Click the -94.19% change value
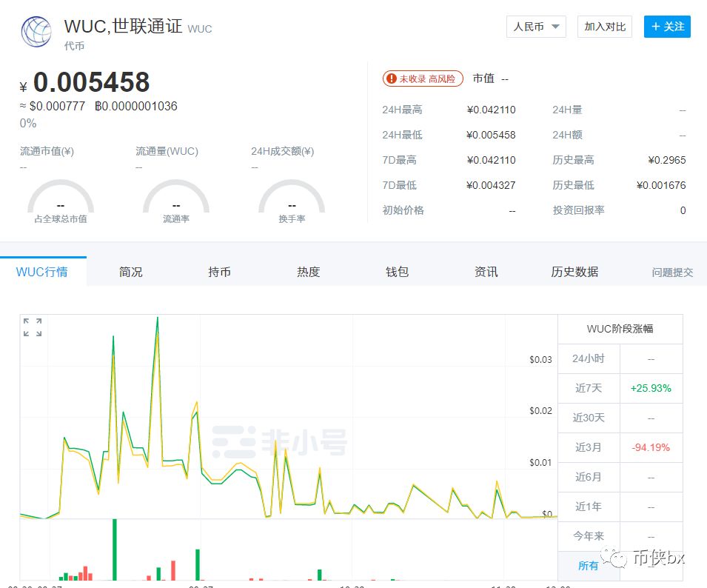 (x=651, y=448)
